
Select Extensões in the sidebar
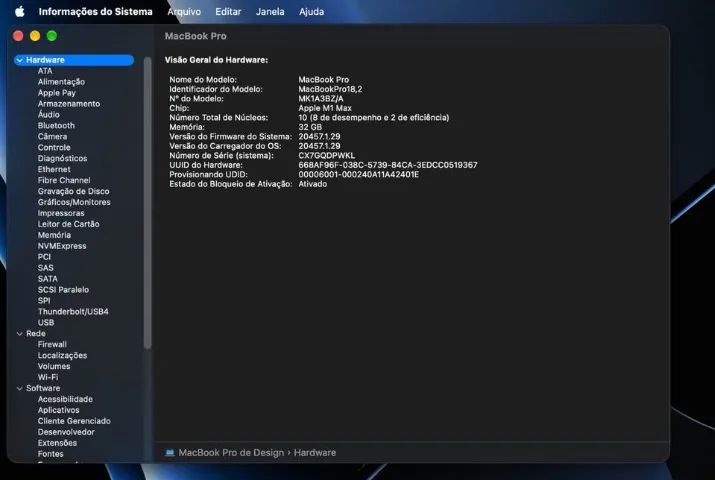tap(57, 443)
